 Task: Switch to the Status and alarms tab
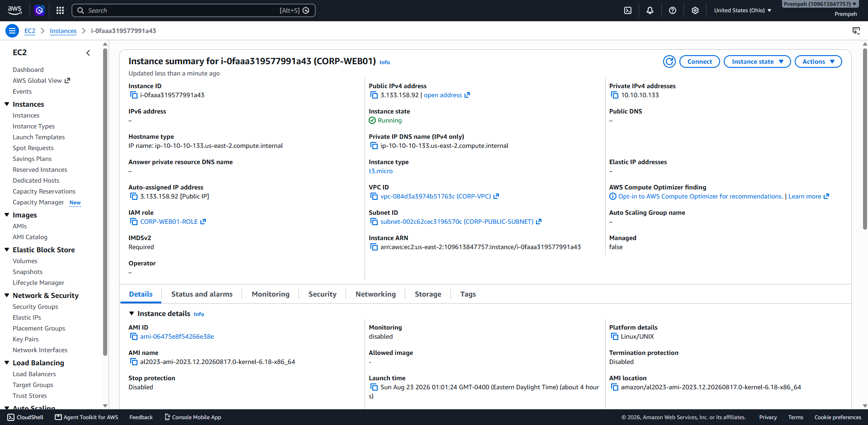tap(202, 294)
